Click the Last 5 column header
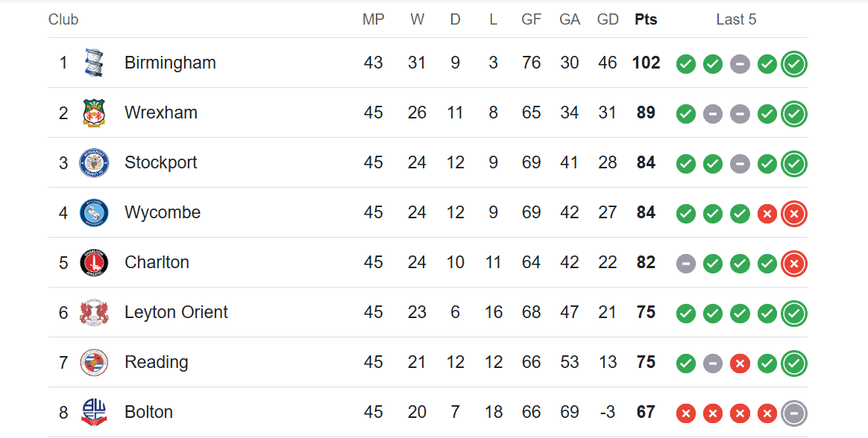Image resolution: width=868 pixels, height=438 pixels. tap(736, 19)
